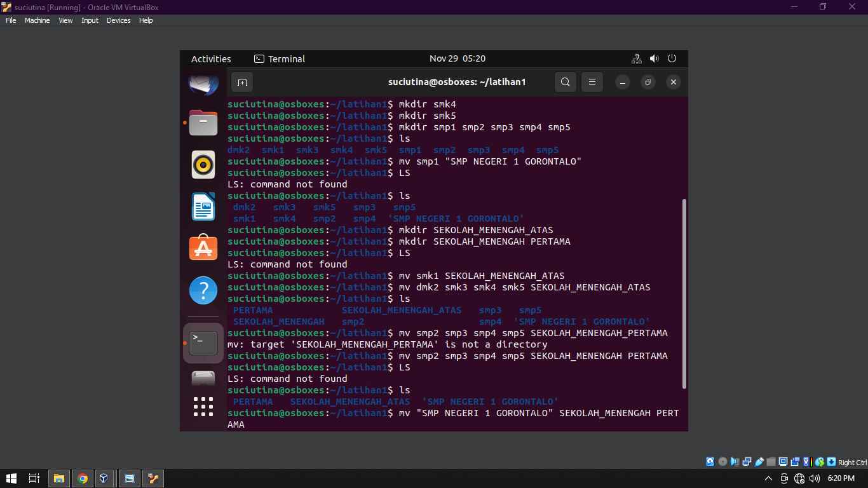Click the wrapped 'AMA' text on last line
Image resolution: width=868 pixels, height=488 pixels.
pos(236,424)
